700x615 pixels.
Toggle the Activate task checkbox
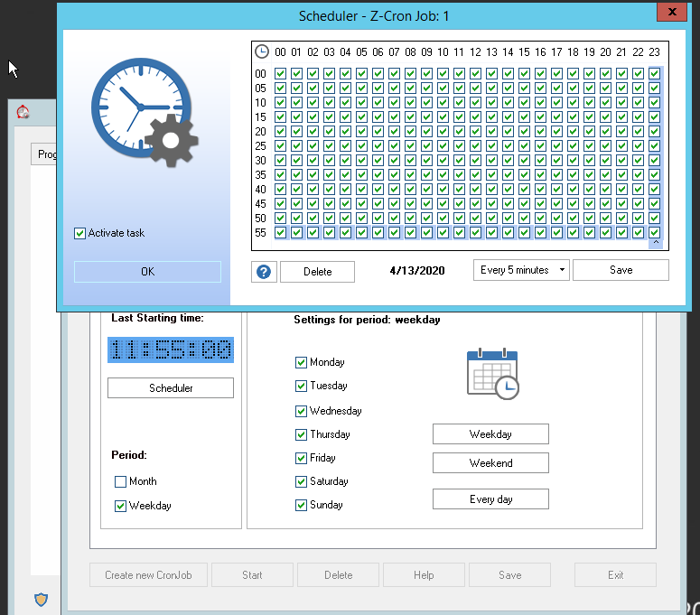(79, 233)
